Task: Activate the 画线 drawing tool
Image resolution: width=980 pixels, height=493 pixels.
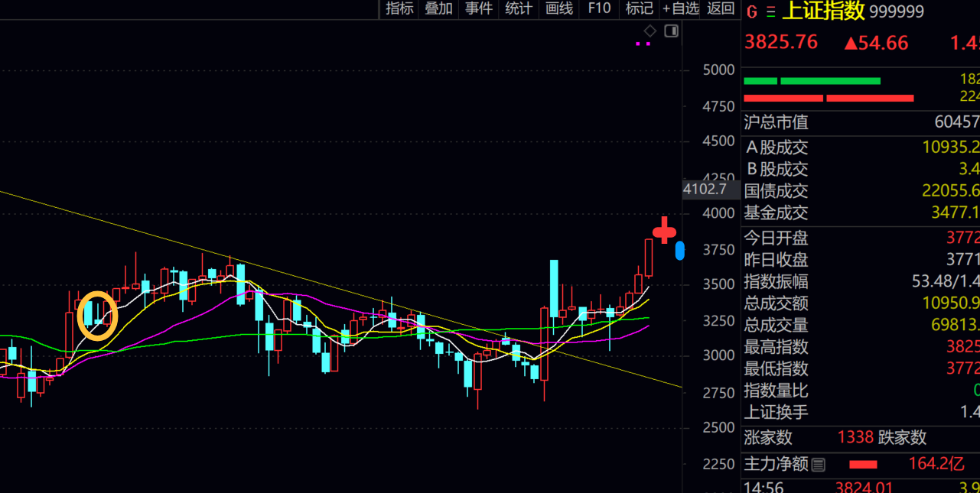Action: (x=559, y=8)
